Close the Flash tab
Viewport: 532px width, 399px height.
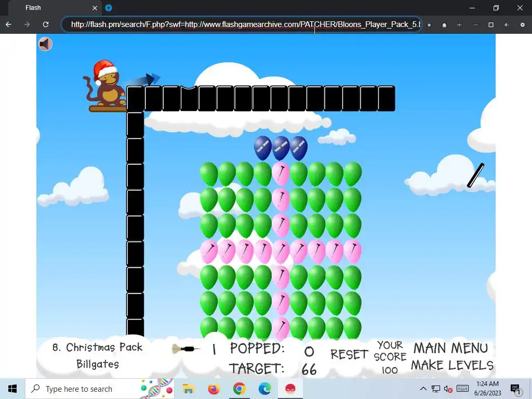click(x=95, y=8)
